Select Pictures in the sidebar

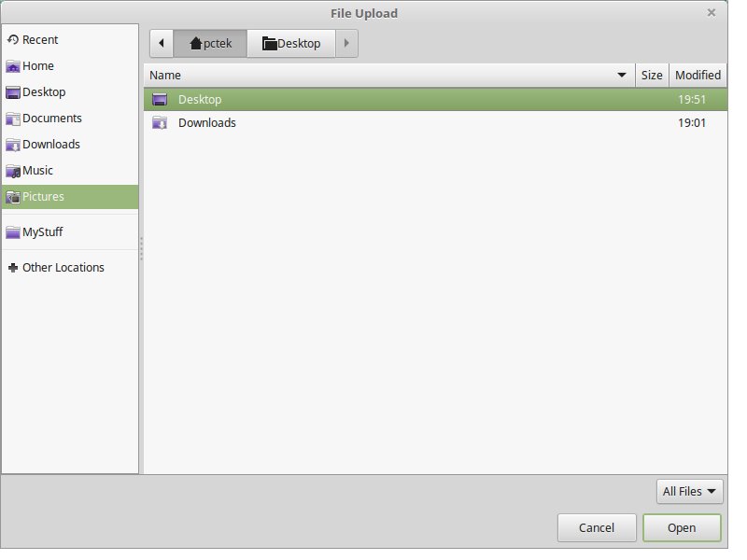43,197
